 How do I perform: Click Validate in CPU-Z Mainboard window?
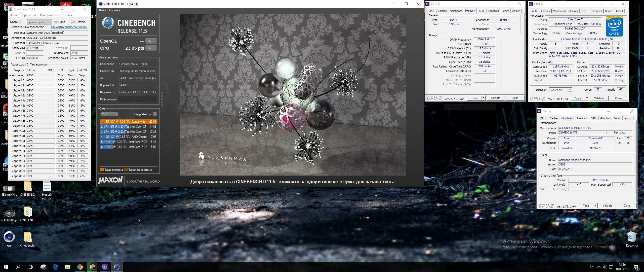[607, 206]
